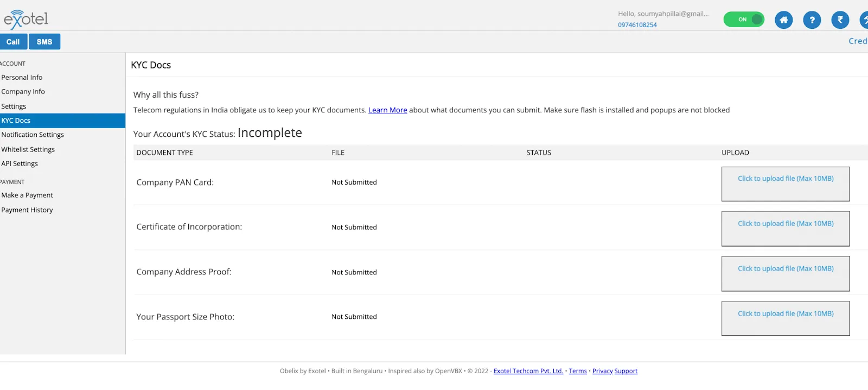Select KYC Docs in the sidebar
This screenshot has height=390, width=868.
[x=62, y=121]
